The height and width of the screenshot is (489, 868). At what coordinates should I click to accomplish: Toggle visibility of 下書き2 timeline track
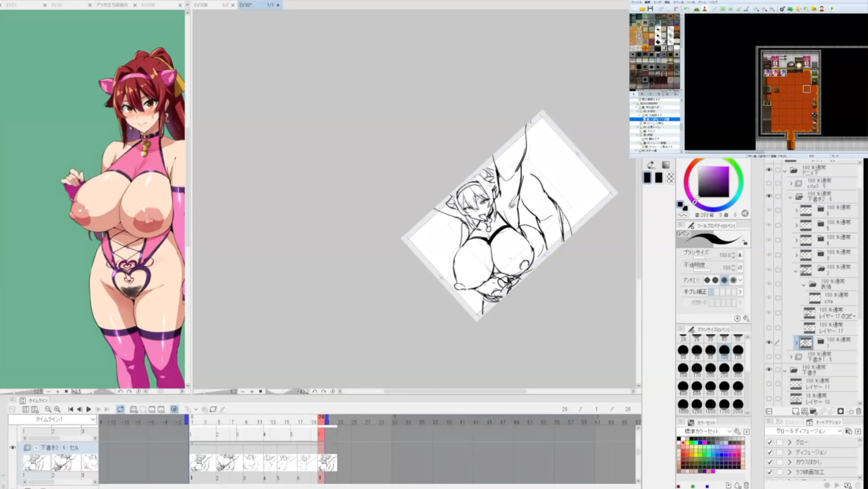13,448
